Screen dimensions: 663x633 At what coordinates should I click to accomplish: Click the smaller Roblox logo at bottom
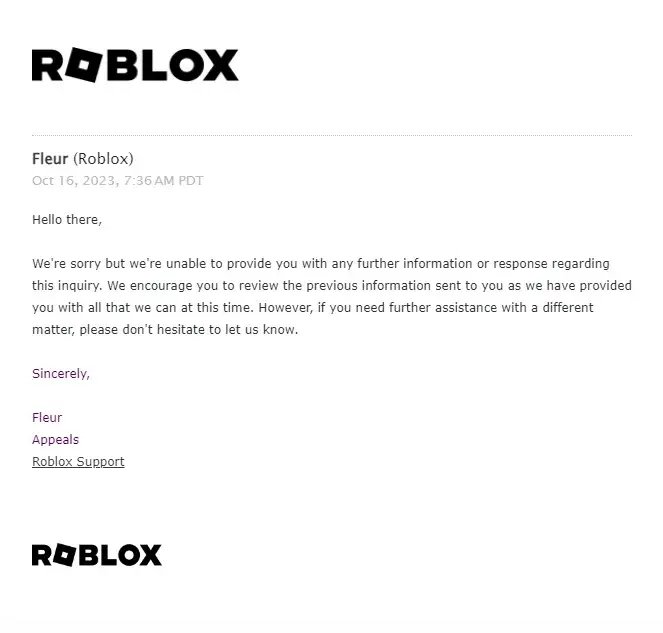[x=96, y=555]
